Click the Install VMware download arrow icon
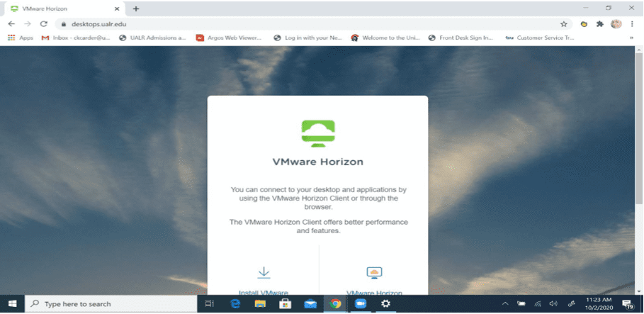 [x=264, y=273]
